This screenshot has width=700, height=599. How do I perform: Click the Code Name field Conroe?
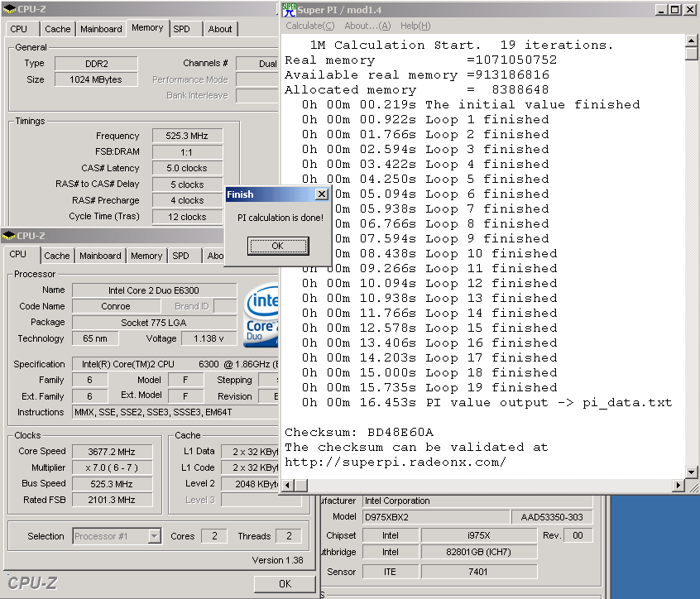[116, 306]
